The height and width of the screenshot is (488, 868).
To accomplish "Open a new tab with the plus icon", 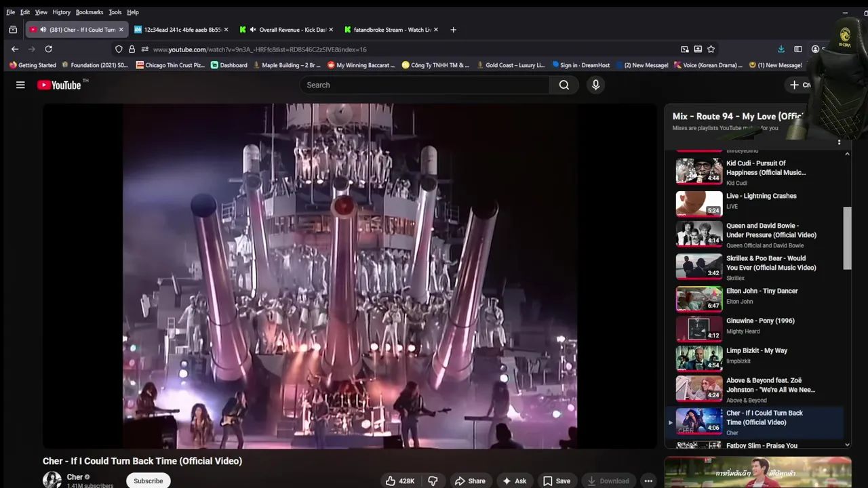I will (x=453, y=30).
